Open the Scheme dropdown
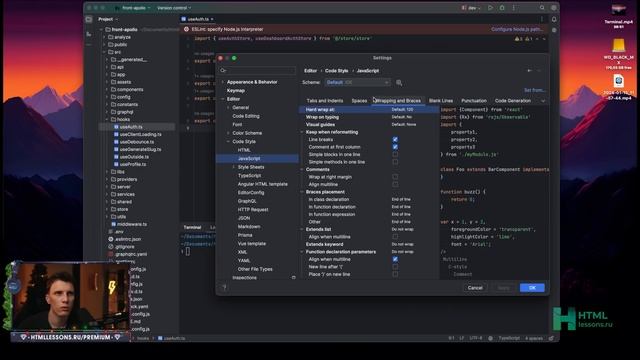The width and height of the screenshot is (640, 360). point(358,82)
